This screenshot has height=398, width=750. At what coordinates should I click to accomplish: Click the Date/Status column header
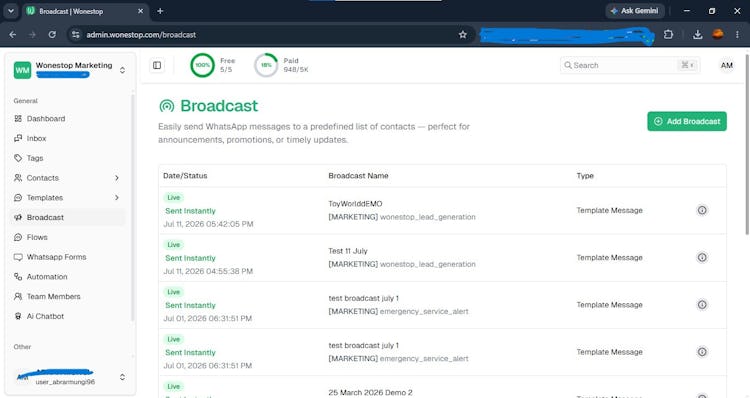tap(185, 176)
